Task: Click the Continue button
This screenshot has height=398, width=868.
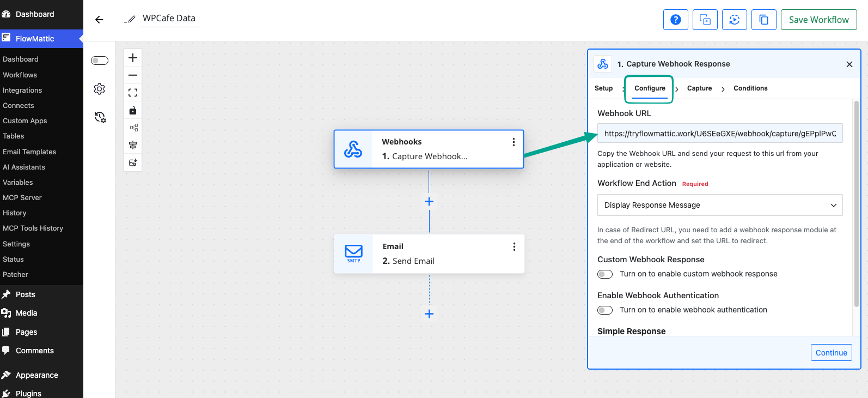Action: click(x=831, y=353)
